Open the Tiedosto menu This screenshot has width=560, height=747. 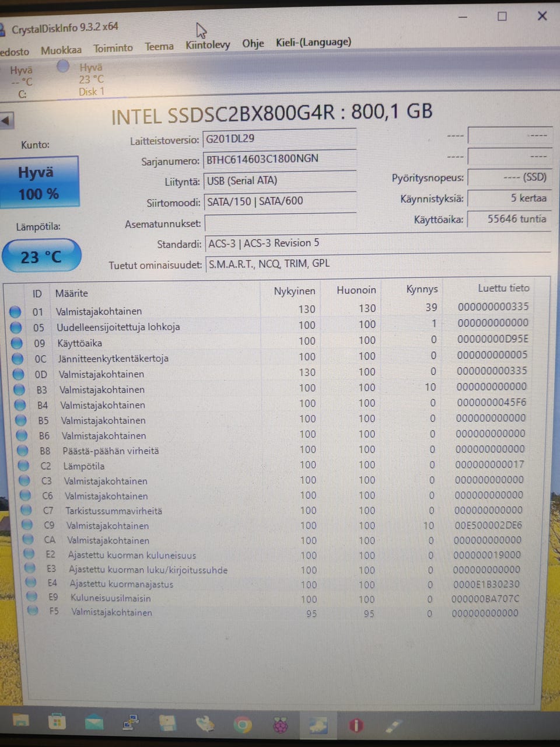[14, 51]
